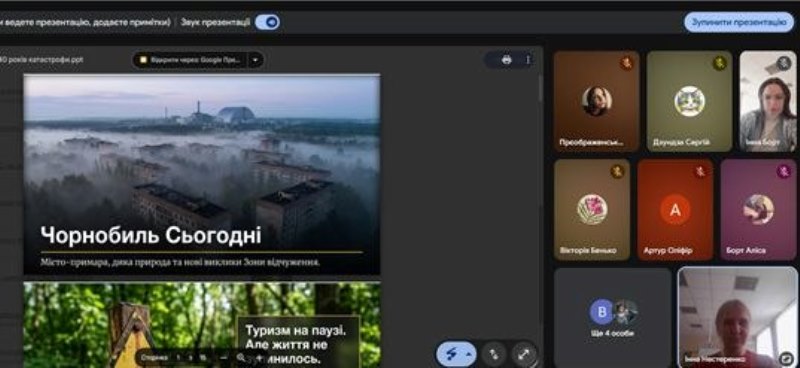
Task: Select the Туризм на паузі slide
Action: tap(202, 325)
